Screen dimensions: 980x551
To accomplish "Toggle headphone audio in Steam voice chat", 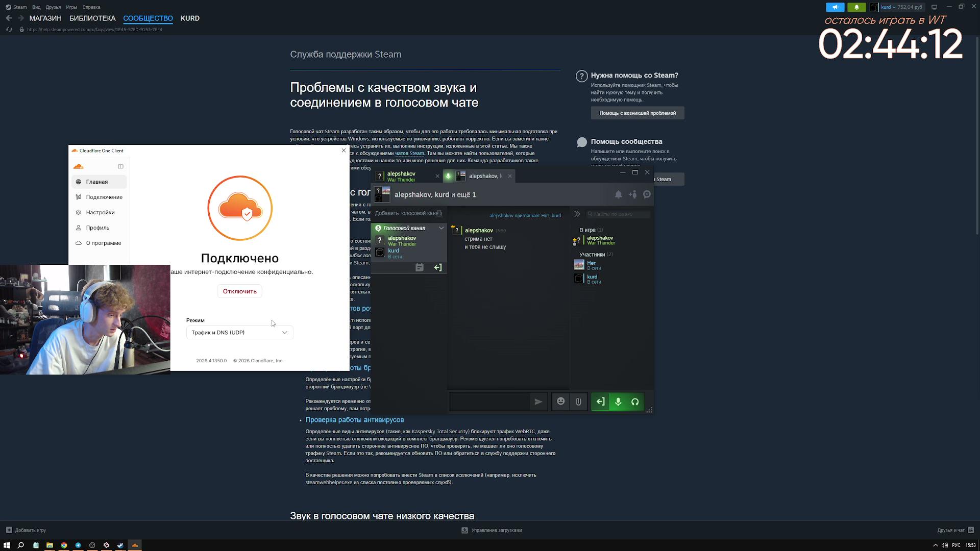I will pyautogui.click(x=635, y=402).
